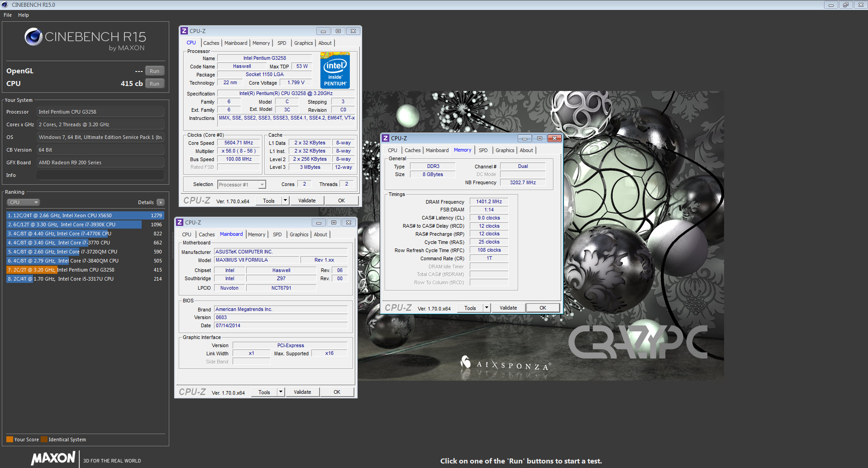868x468 pixels.
Task: Open the Help menu
Action: tap(24, 15)
